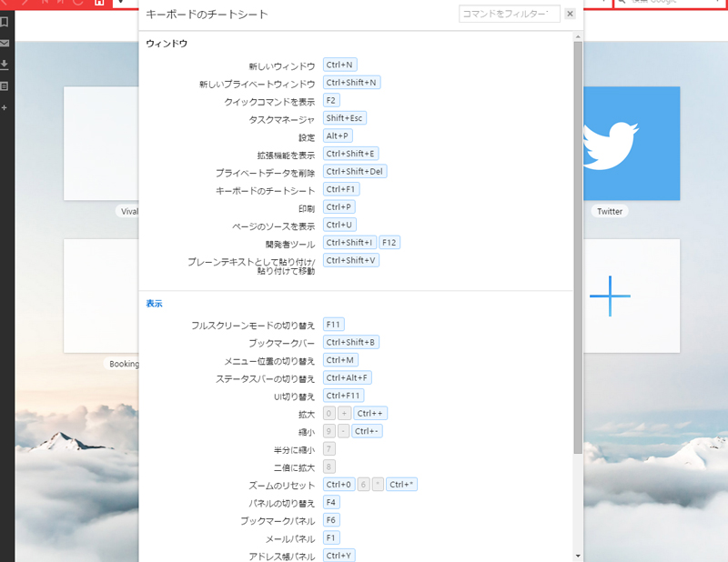The width and height of the screenshot is (728, 562).
Task: Click the "ブックマークバー" label
Action: click(282, 344)
